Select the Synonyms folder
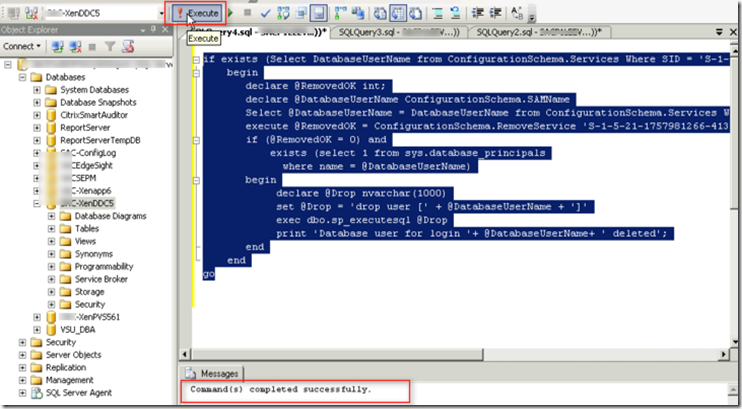 pos(94,254)
